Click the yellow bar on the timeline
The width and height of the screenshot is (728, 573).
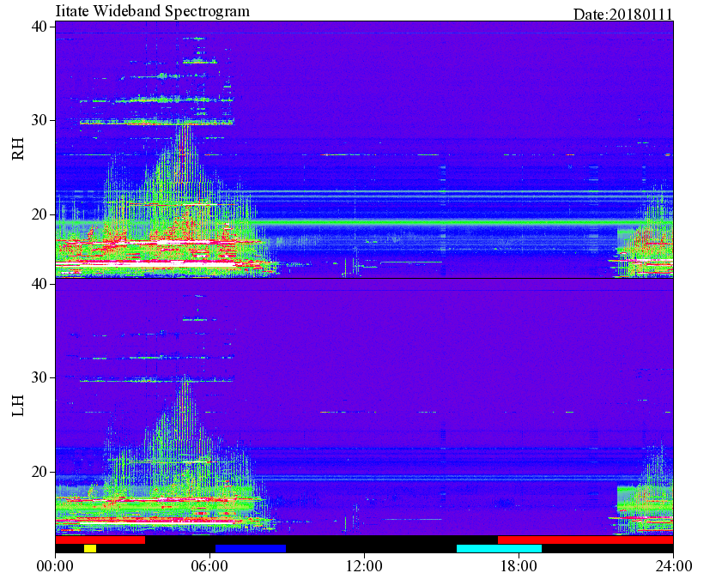point(90,548)
